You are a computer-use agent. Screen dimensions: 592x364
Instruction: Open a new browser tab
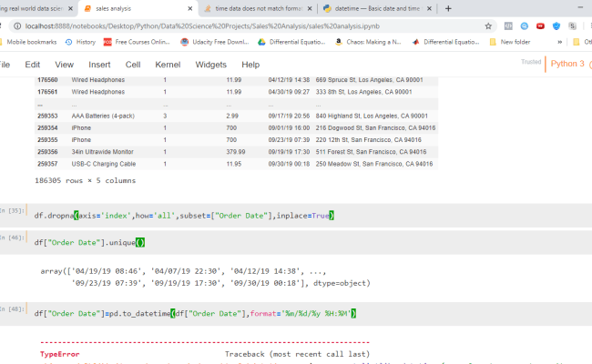tap(448, 8)
